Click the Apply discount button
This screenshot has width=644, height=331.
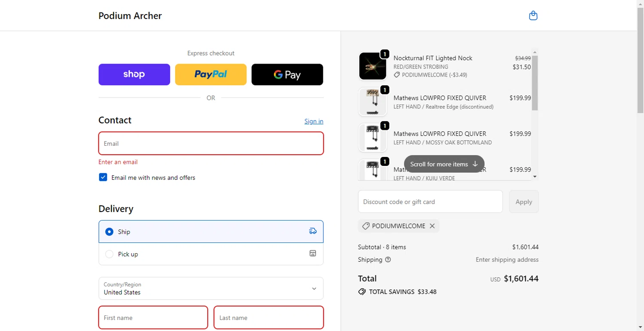tap(524, 202)
